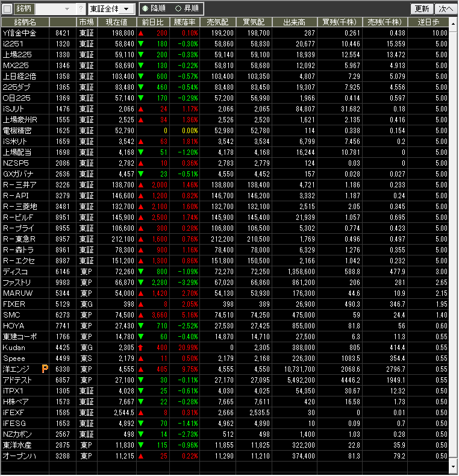Viewport: 459px width, 476px height.
Task: Click the 逆日歩 column header
Action: (x=432, y=22)
